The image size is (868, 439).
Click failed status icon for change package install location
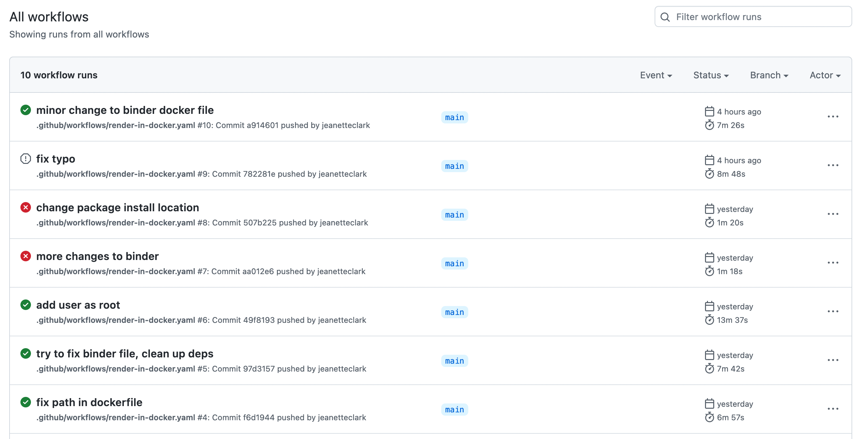(26, 207)
